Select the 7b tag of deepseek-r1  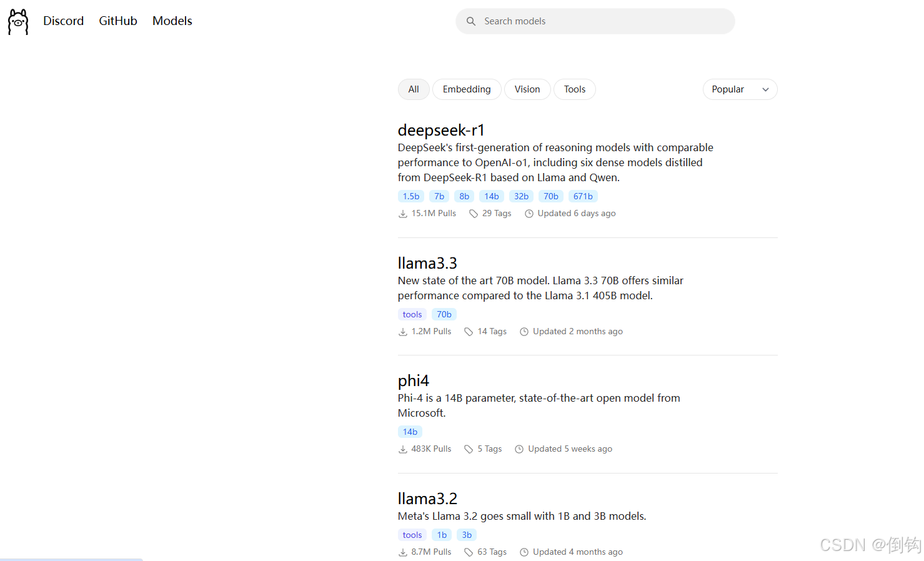(x=439, y=196)
